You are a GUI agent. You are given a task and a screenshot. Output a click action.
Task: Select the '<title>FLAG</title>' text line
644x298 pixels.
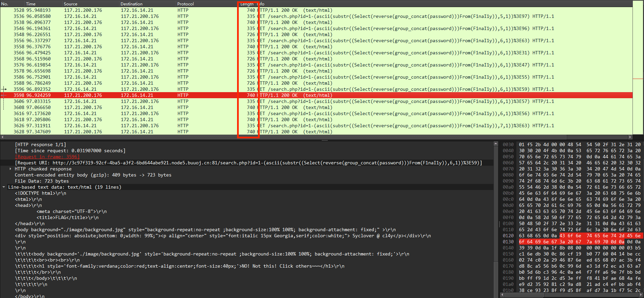click(x=68, y=217)
